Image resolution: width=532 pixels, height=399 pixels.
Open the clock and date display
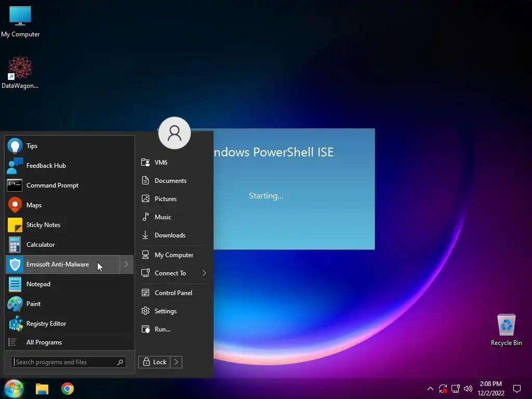[x=491, y=389]
